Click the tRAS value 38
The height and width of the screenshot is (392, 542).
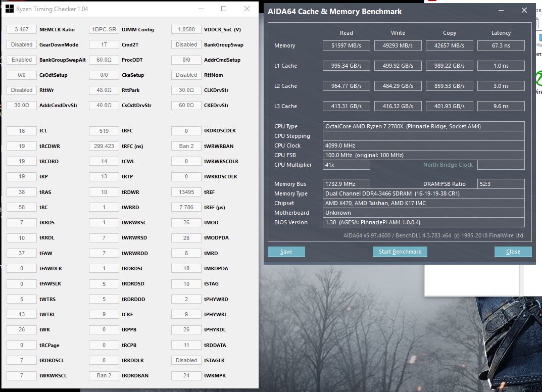[x=21, y=192]
